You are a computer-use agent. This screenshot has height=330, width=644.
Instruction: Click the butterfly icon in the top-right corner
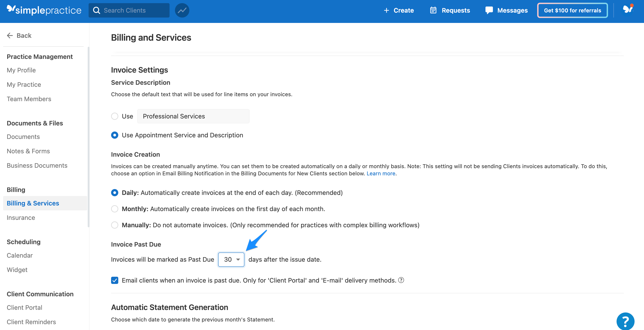pyautogui.click(x=628, y=9)
